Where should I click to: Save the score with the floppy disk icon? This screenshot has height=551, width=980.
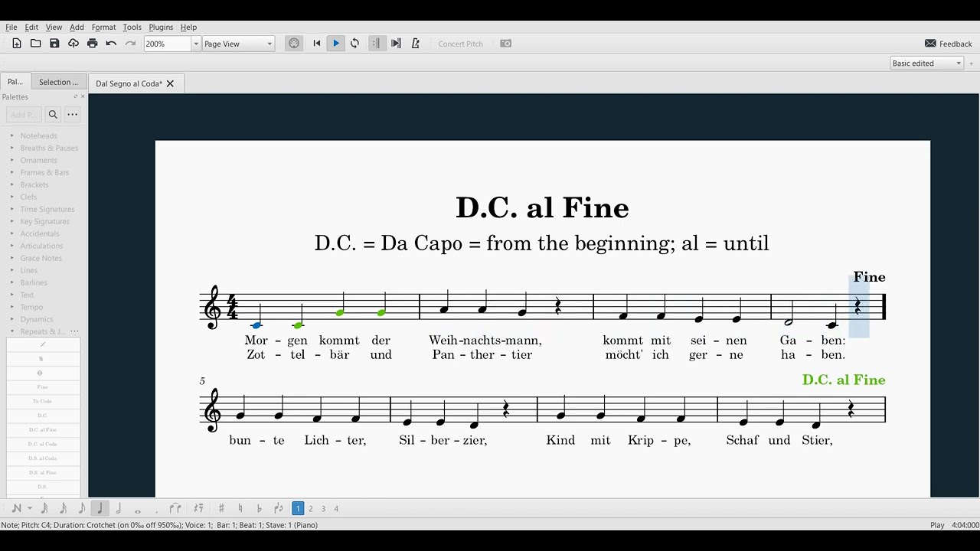pos(54,44)
